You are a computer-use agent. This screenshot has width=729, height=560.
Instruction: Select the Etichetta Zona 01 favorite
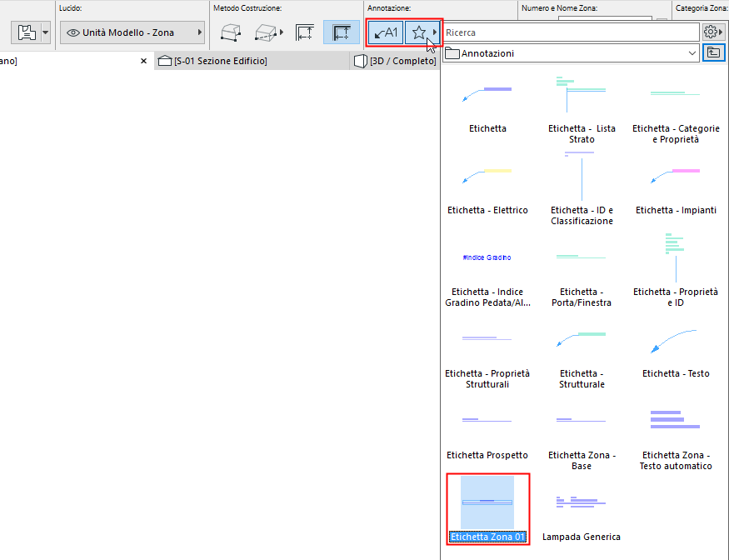point(487,509)
